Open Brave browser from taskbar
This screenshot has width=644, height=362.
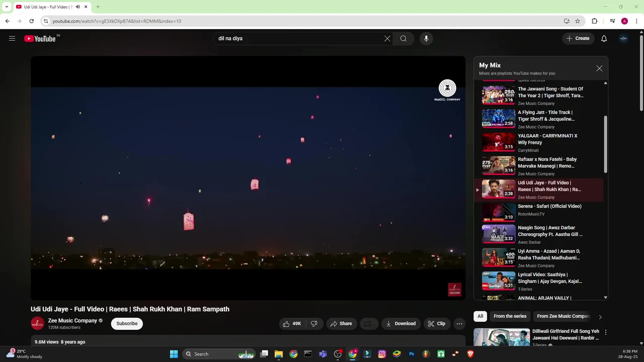pos(470,354)
